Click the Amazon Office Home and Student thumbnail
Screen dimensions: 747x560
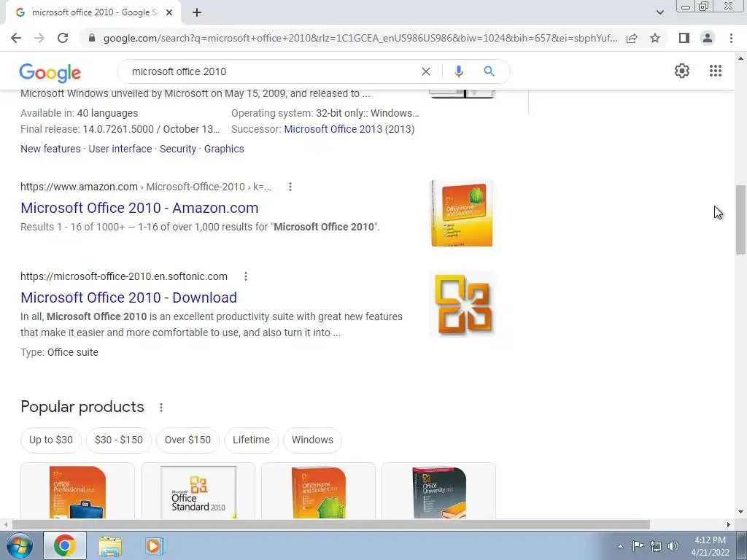pos(462,213)
